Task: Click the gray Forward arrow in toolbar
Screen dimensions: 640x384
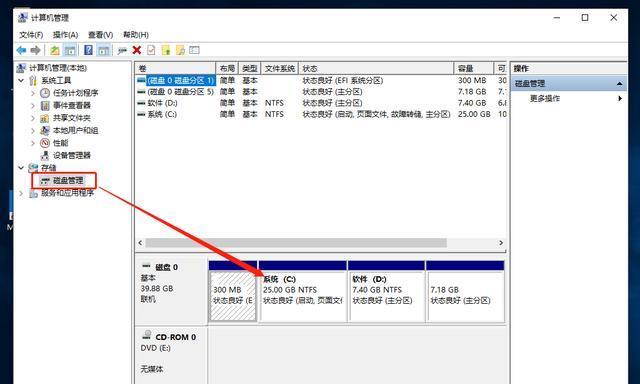Action: click(x=36, y=50)
